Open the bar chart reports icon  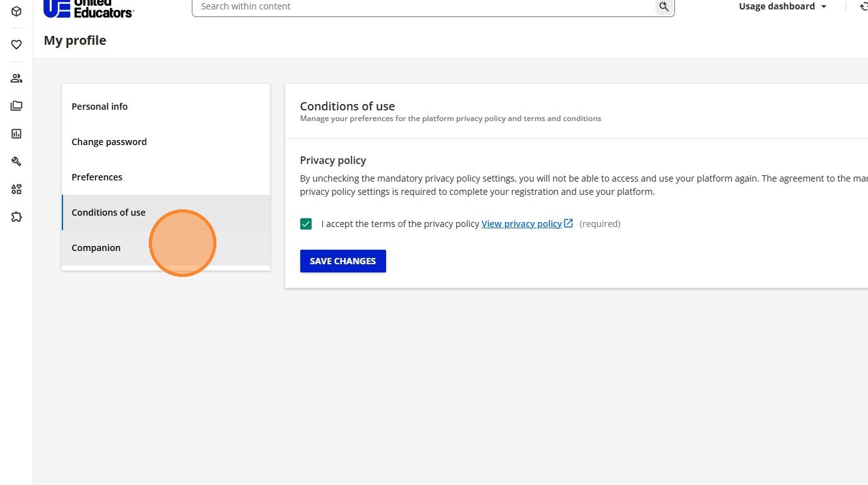click(16, 134)
